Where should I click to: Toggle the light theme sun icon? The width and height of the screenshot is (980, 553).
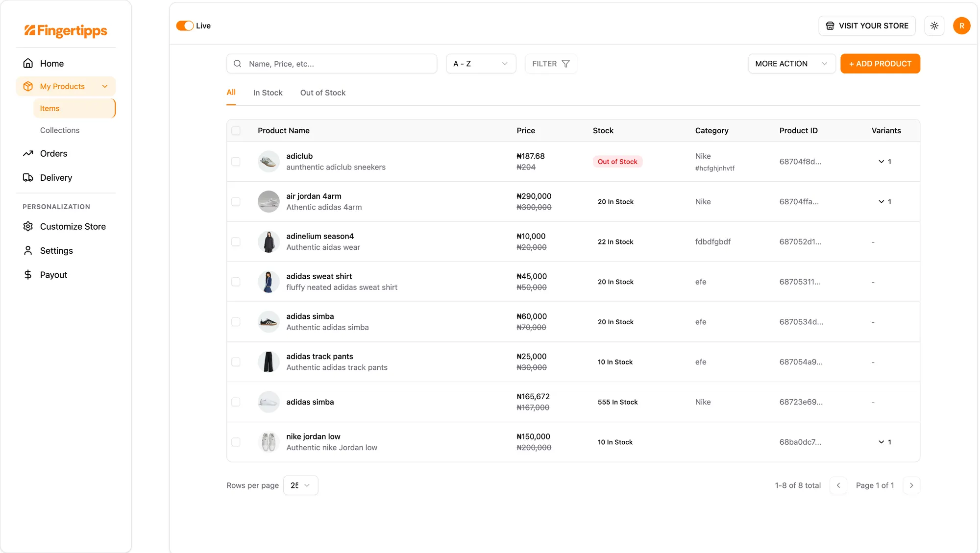point(934,25)
